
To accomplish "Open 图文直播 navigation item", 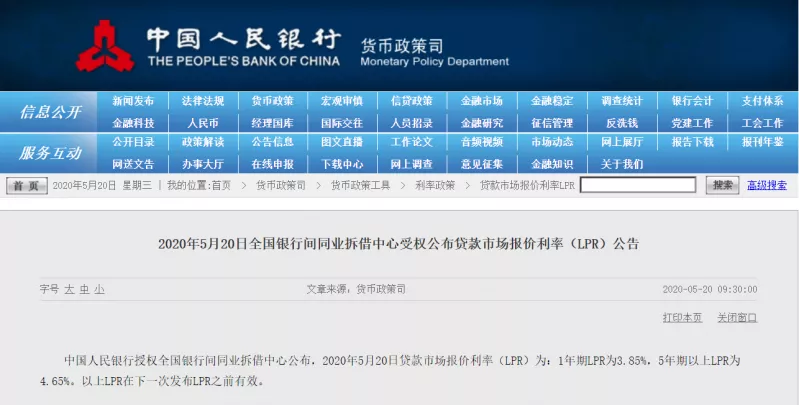I will [x=342, y=142].
